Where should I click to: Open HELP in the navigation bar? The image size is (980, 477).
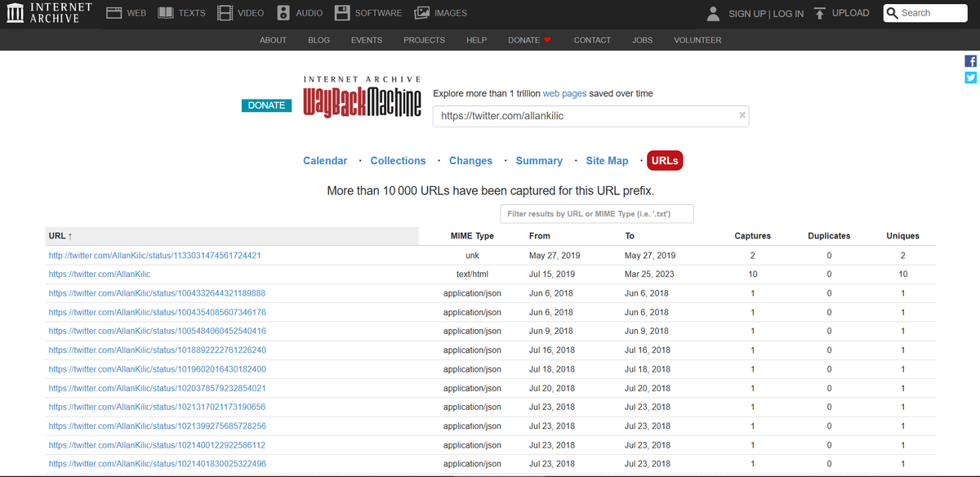[476, 40]
